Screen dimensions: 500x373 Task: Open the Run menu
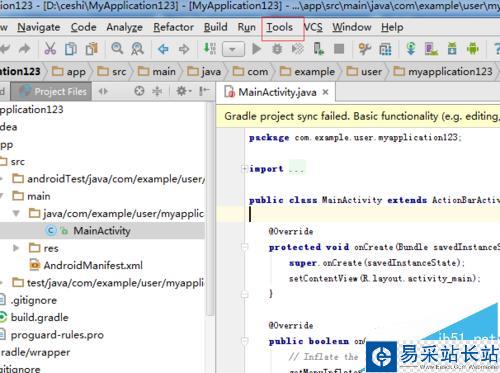coord(246,27)
